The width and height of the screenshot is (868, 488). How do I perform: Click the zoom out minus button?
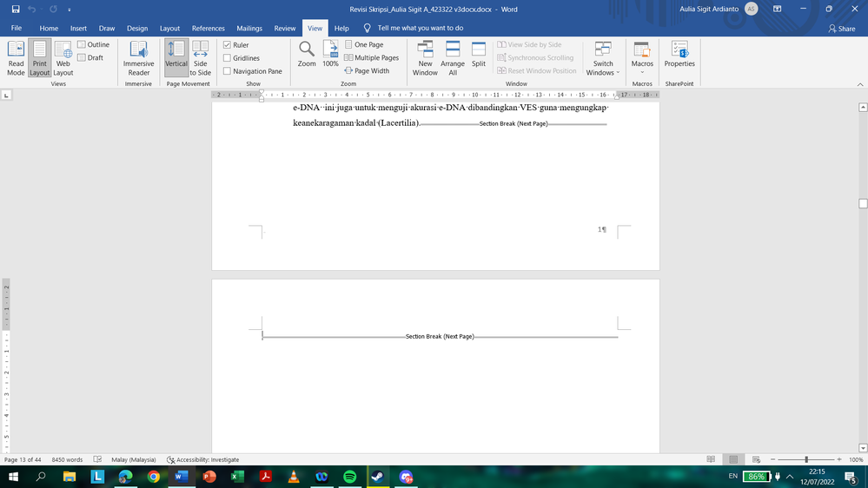tap(772, 460)
